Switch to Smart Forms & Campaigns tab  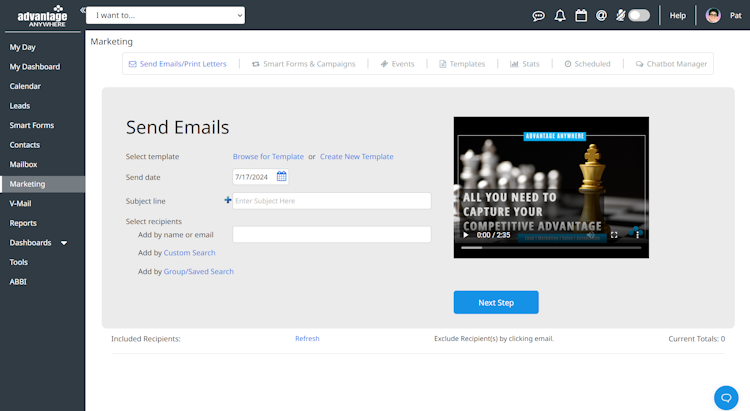(x=304, y=64)
